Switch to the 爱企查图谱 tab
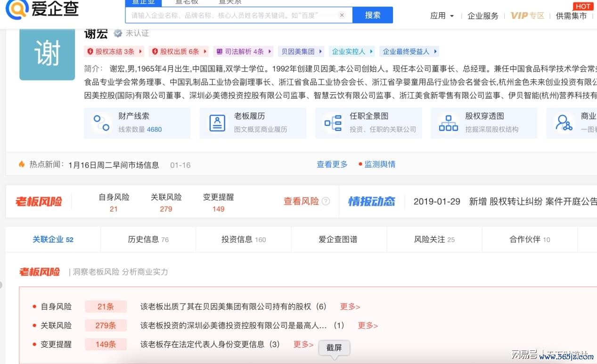Viewport: 597px width, 364px height. click(x=338, y=239)
